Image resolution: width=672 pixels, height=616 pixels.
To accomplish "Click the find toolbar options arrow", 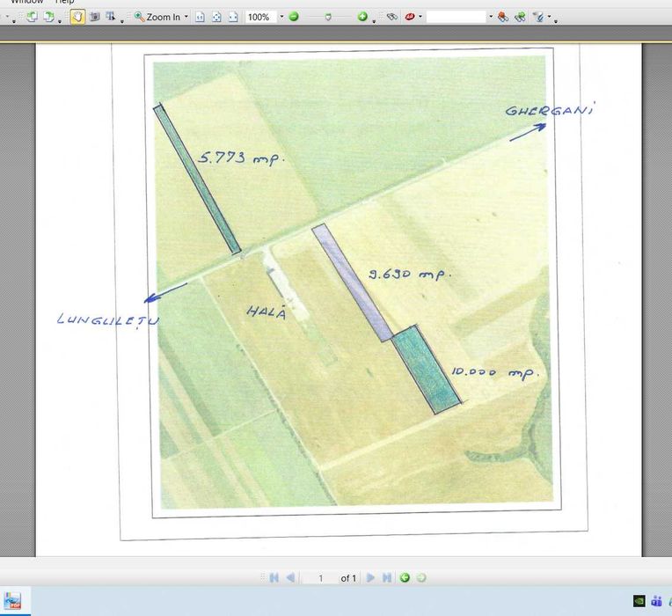I will click(556, 21).
